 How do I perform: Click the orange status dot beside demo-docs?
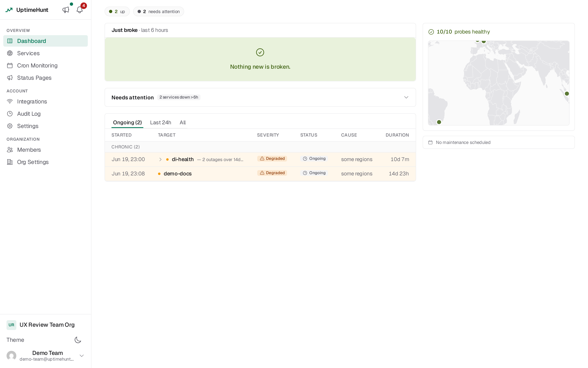click(159, 174)
